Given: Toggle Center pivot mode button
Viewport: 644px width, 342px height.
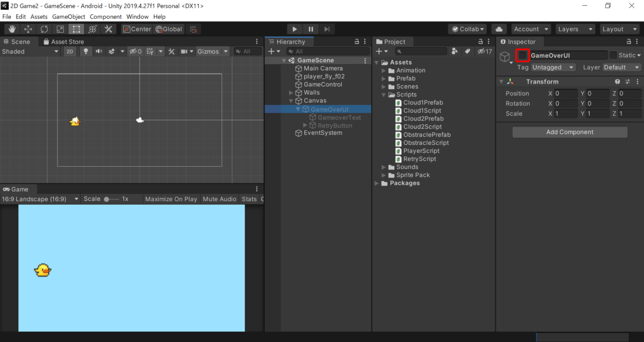Looking at the screenshot, I should (x=137, y=29).
